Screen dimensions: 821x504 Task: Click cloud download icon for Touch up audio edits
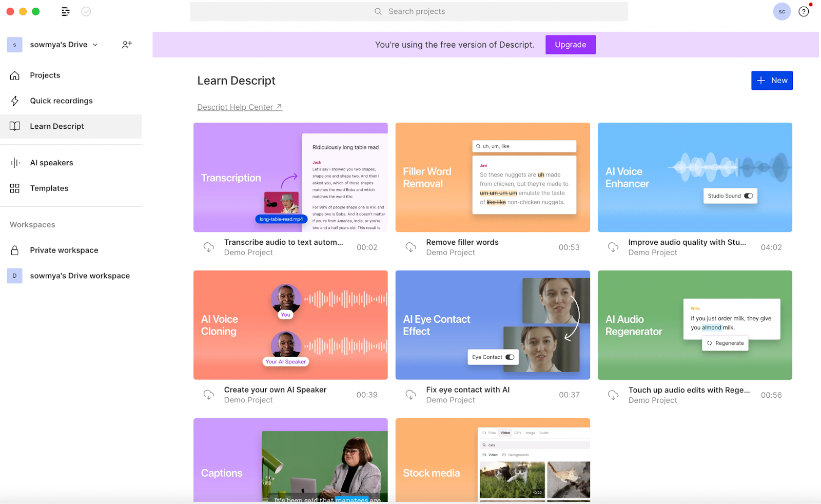coord(613,395)
